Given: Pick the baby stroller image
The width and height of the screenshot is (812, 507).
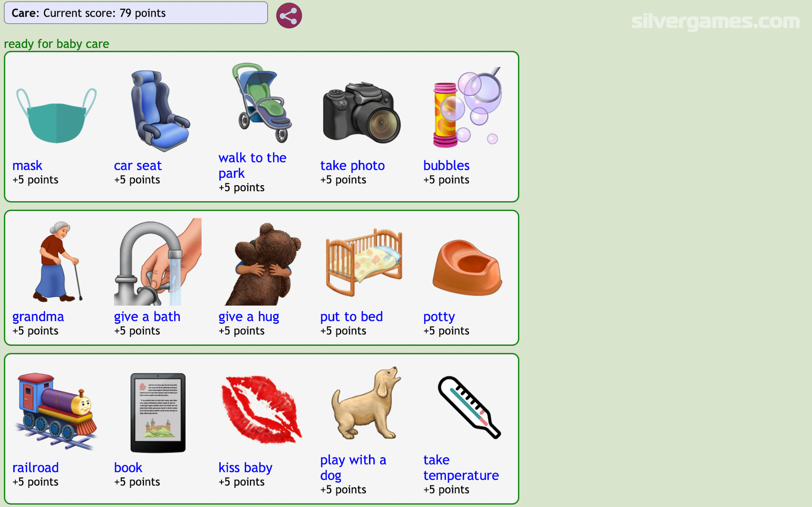Looking at the screenshot, I should 262,103.
